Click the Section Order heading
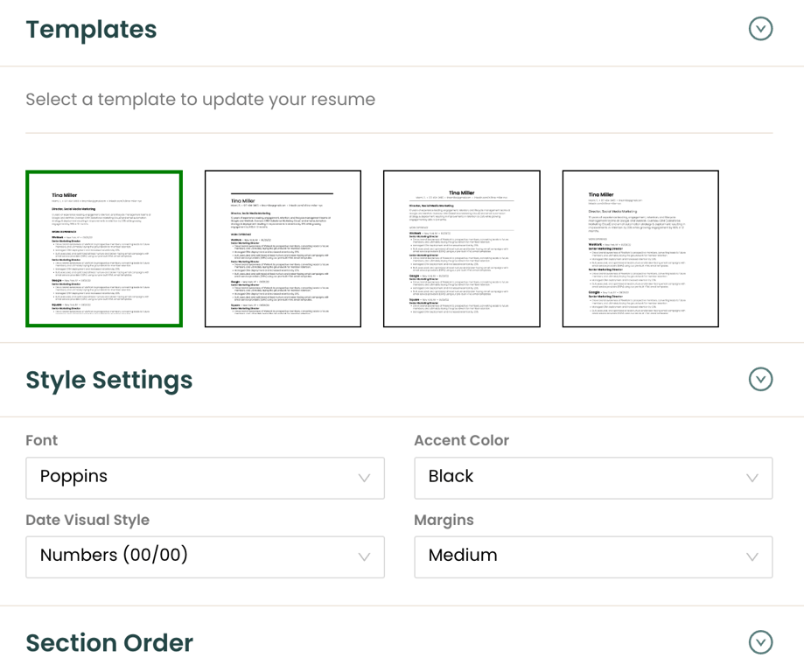804x672 pixels. [109, 643]
